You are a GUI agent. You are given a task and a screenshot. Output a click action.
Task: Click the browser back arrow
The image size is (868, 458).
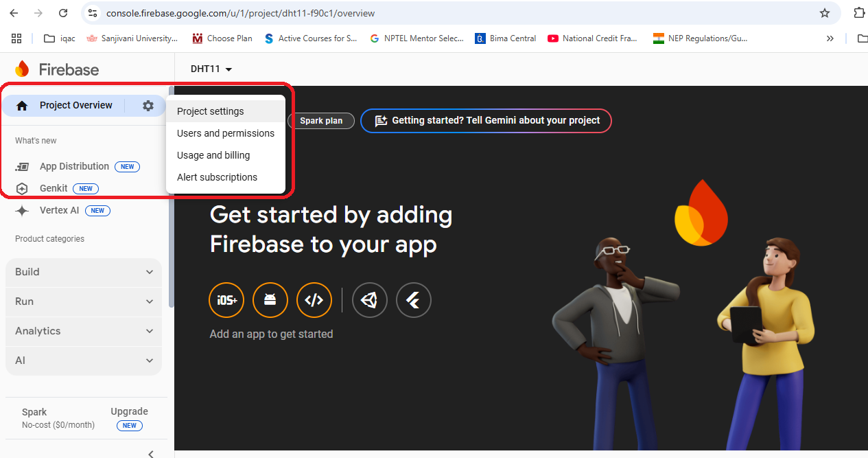(x=14, y=13)
